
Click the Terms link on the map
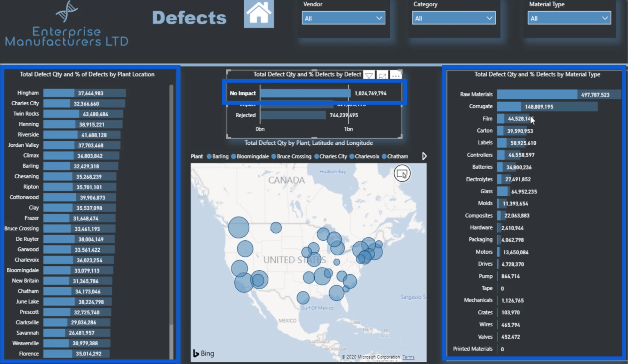click(408, 357)
